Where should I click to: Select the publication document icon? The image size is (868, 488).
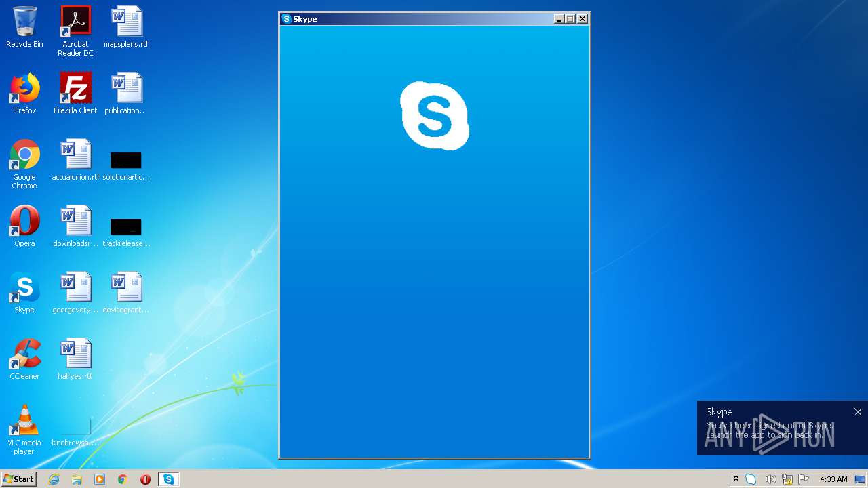tap(126, 94)
